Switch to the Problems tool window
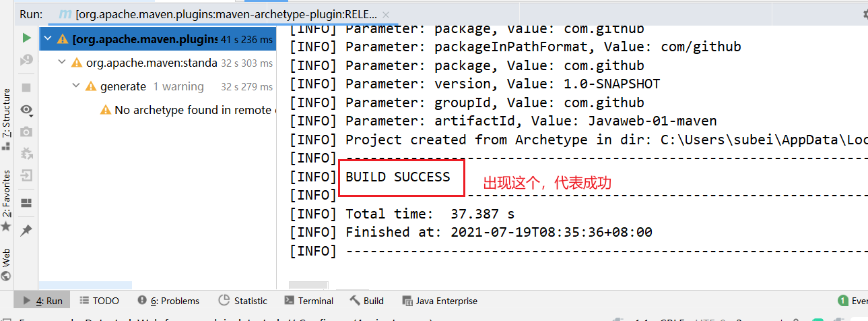 [x=168, y=301]
